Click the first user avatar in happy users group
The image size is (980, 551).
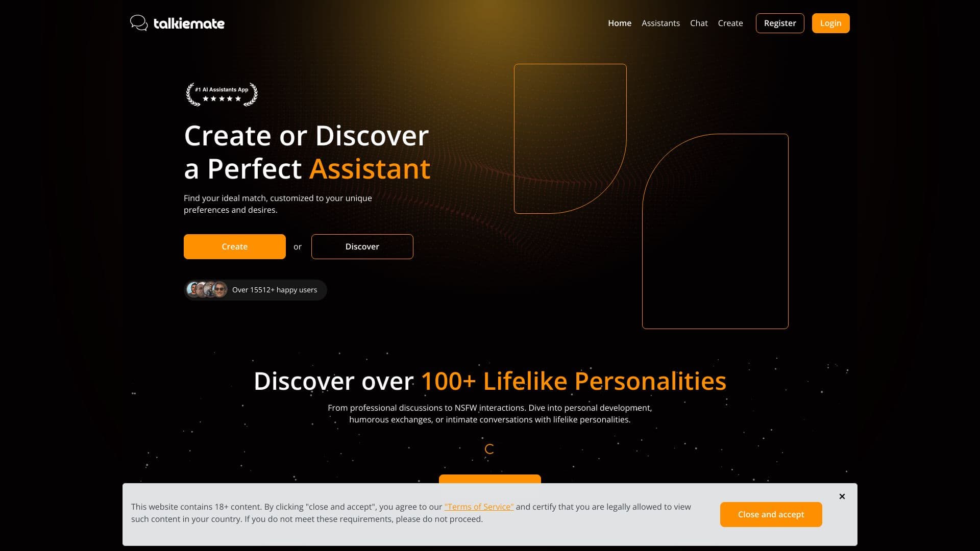click(192, 289)
